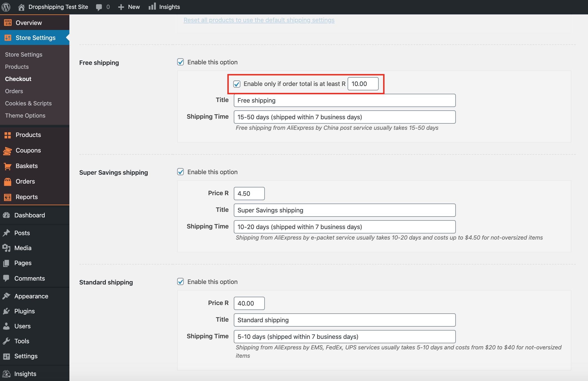Uncheck order total minimum checkbox
Viewport: 588px width, 381px height.
(237, 84)
